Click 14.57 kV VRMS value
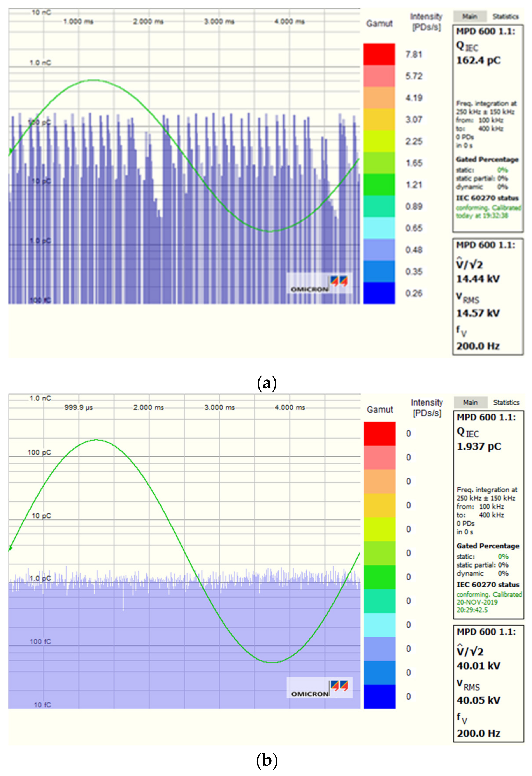This screenshot has width=532, height=776. click(x=478, y=313)
